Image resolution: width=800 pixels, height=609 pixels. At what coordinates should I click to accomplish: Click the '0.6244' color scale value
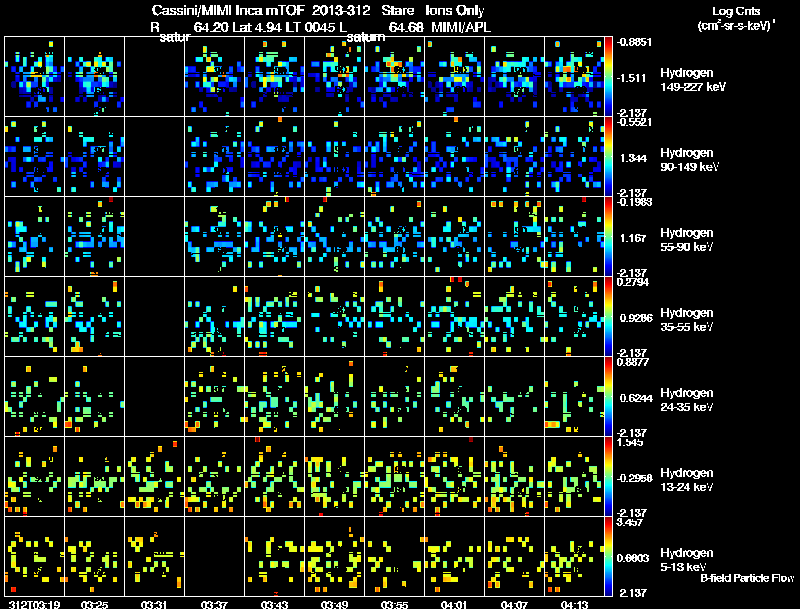pos(636,398)
